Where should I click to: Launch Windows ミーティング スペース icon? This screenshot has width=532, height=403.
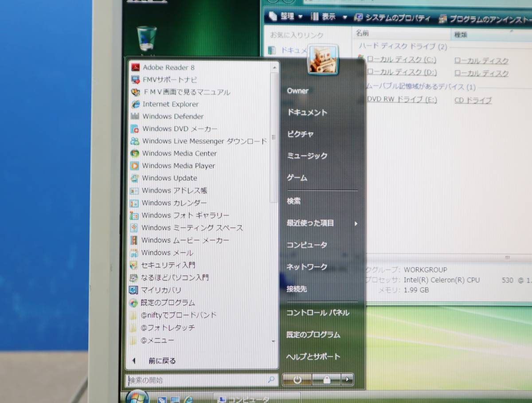pyautogui.click(x=134, y=228)
